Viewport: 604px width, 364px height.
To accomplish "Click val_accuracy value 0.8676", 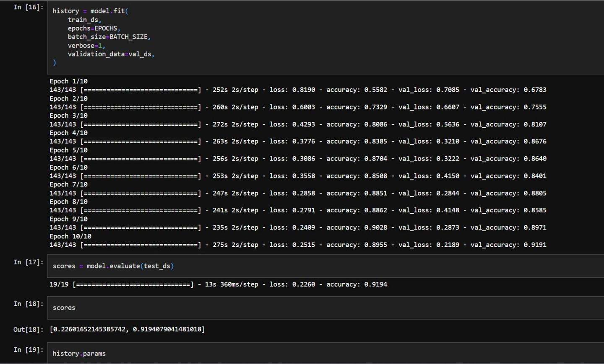I will tap(535, 142).
